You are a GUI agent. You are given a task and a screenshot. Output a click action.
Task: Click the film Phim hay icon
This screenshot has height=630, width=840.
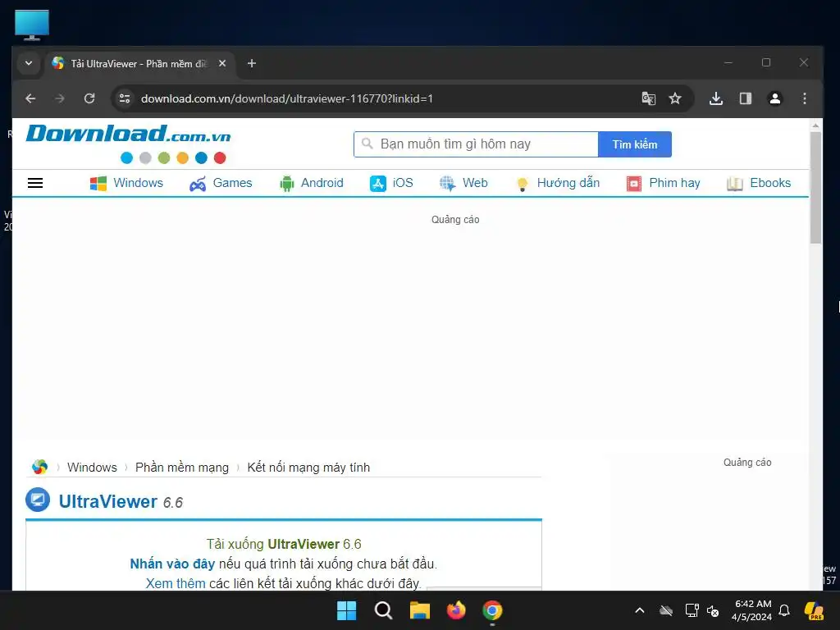pos(634,184)
